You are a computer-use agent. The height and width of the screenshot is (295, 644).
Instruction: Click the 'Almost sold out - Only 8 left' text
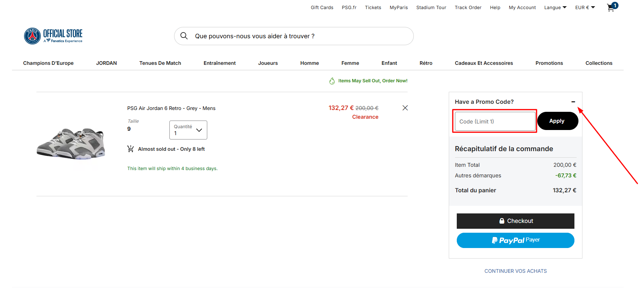pos(171,149)
